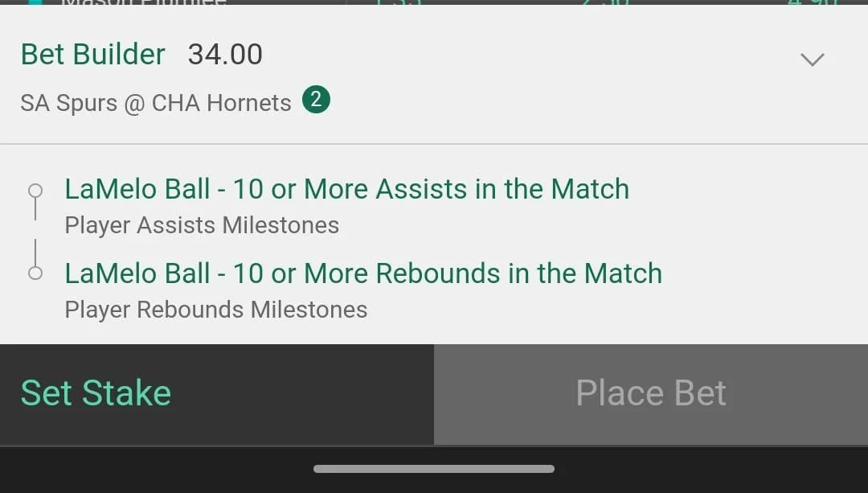Select Mason Plumlee's first odds value
The width and height of the screenshot is (868, 493).
[x=399, y=2]
